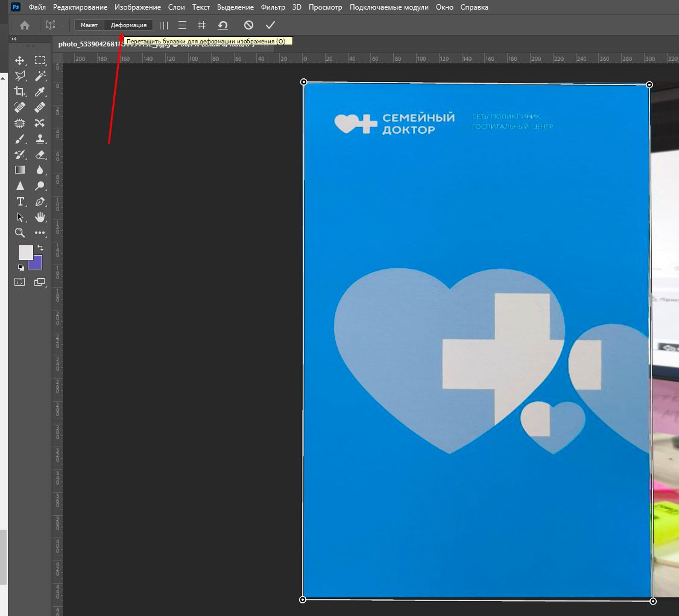This screenshot has height=616, width=679.
Task: Reset the perspective warp with undo arrow
Action: [223, 25]
